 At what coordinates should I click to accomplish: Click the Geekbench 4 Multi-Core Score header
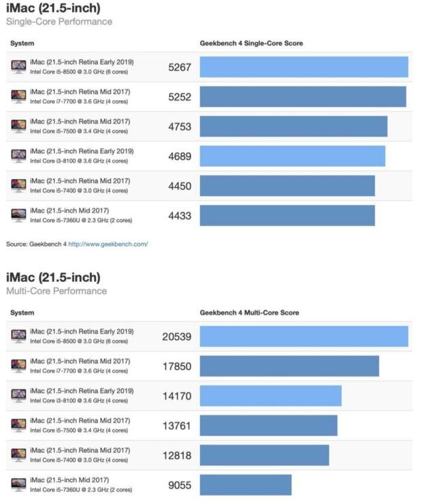(249, 313)
